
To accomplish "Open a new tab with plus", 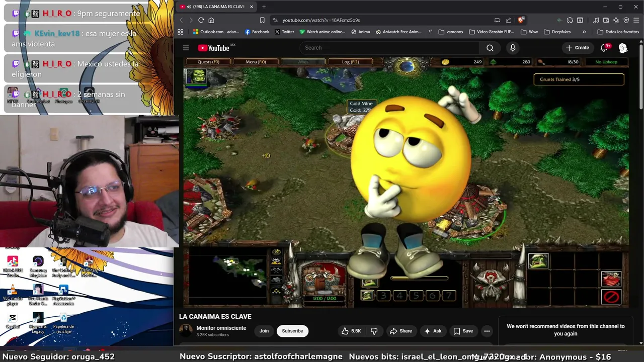I will point(264,7).
